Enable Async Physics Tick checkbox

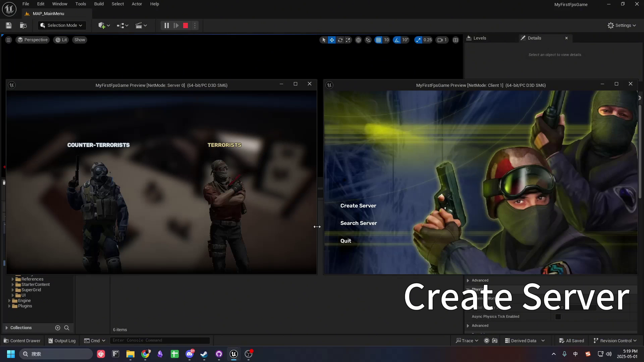tap(558, 317)
